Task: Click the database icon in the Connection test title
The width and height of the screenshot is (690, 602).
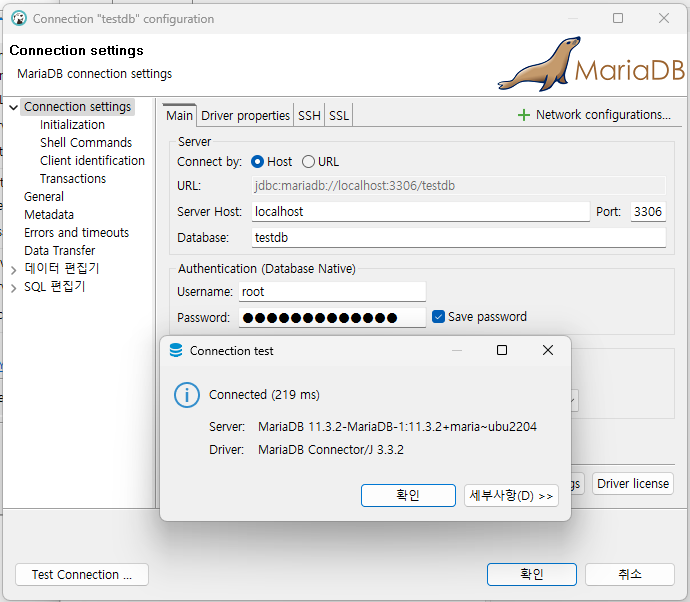Action: pos(176,350)
